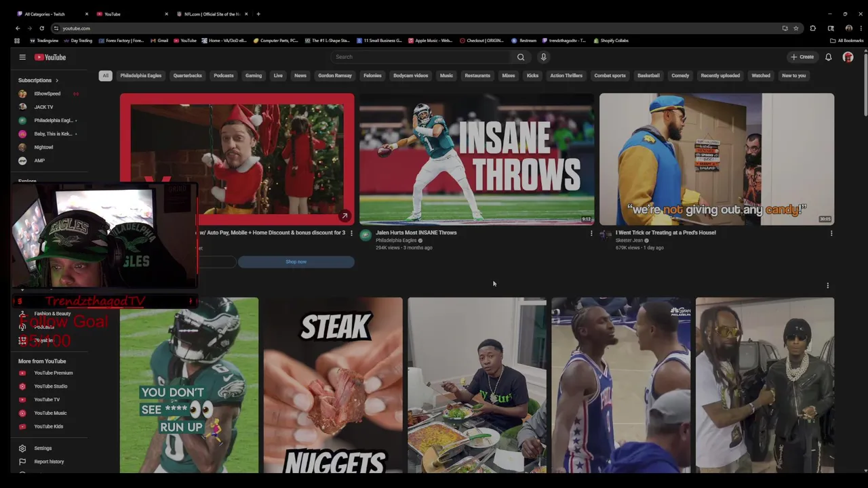Click the magnifier search button
This screenshot has height=488, width=868.
(521, 57)
